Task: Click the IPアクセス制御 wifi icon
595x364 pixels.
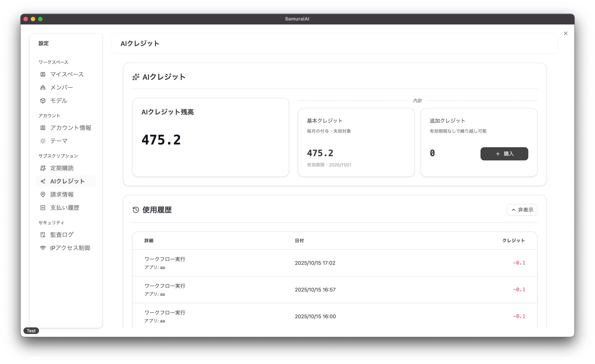Action: click(43, 248)
